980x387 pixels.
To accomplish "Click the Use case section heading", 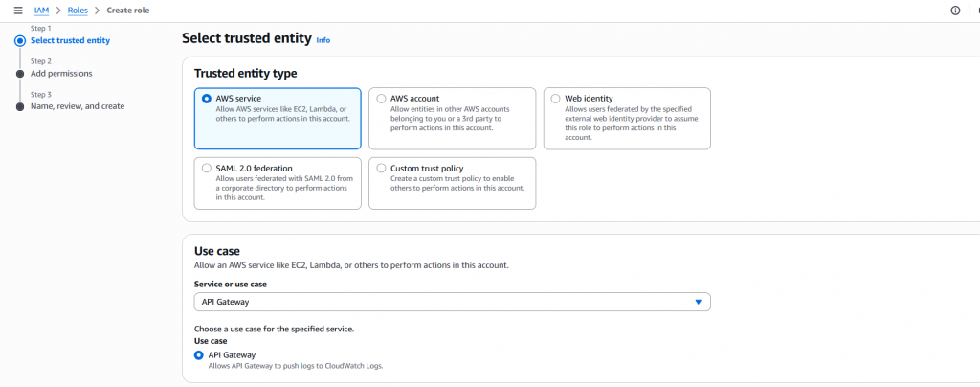I will pyautogui.click(x=217, y=251).
